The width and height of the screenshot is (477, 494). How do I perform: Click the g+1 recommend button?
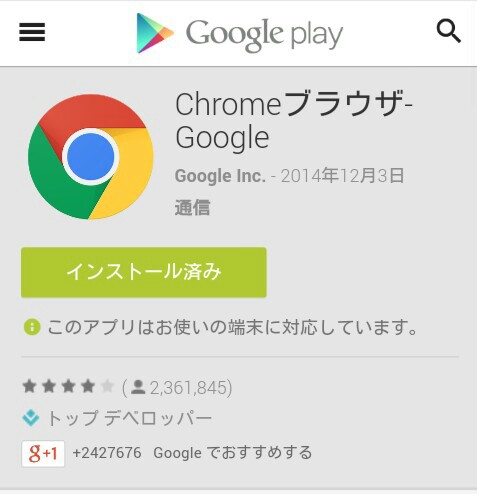43,454
